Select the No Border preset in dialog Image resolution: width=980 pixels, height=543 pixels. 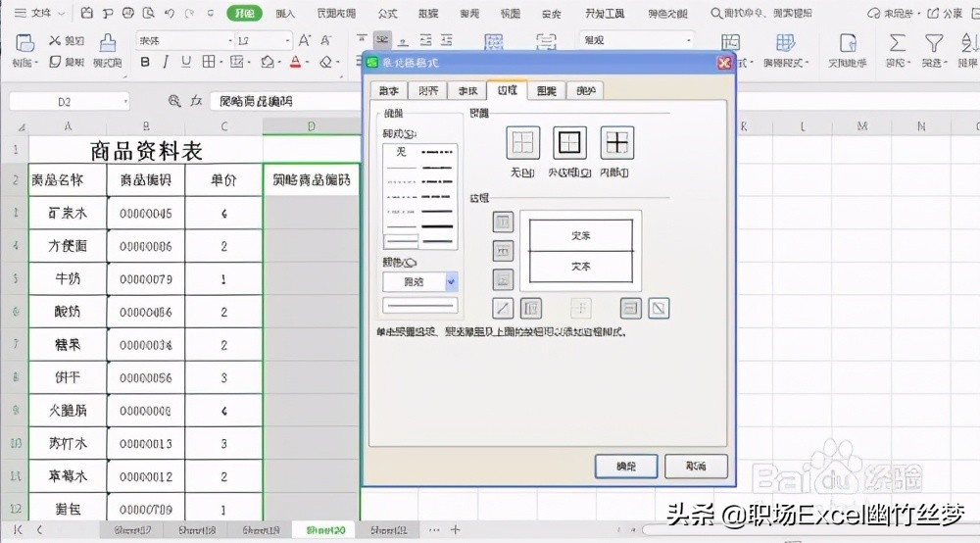(x=522, y=142)
